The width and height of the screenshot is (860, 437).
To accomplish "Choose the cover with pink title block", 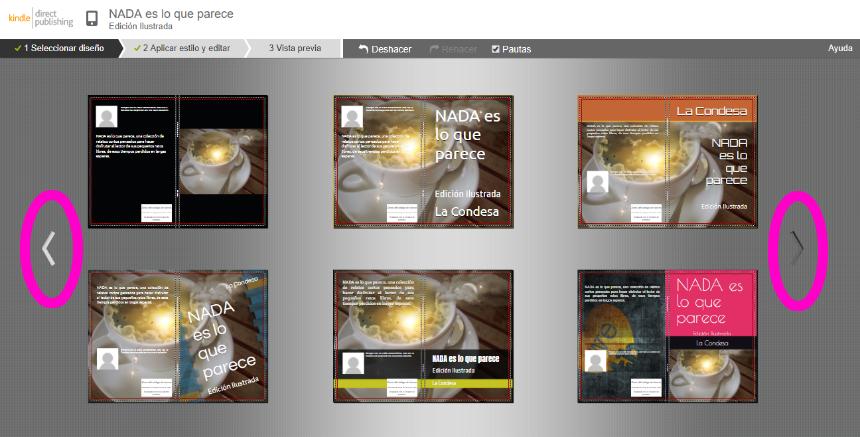I will (668, 336).
